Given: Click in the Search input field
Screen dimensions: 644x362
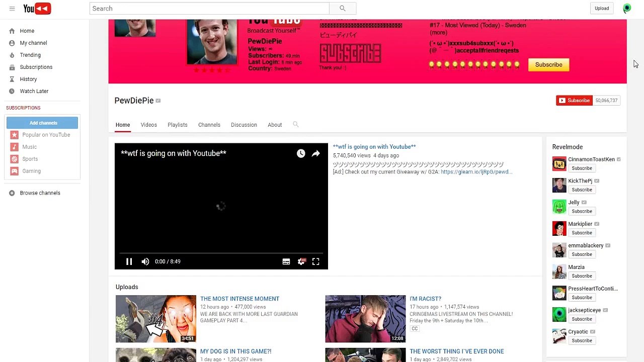Looking at the screenshot, I should [209, 9].
